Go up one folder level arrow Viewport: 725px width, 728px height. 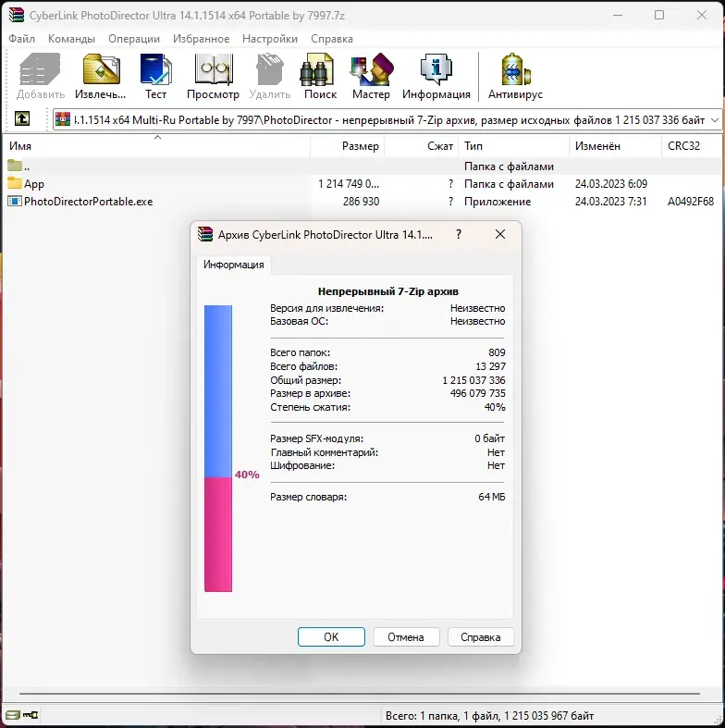pos(22,118)
